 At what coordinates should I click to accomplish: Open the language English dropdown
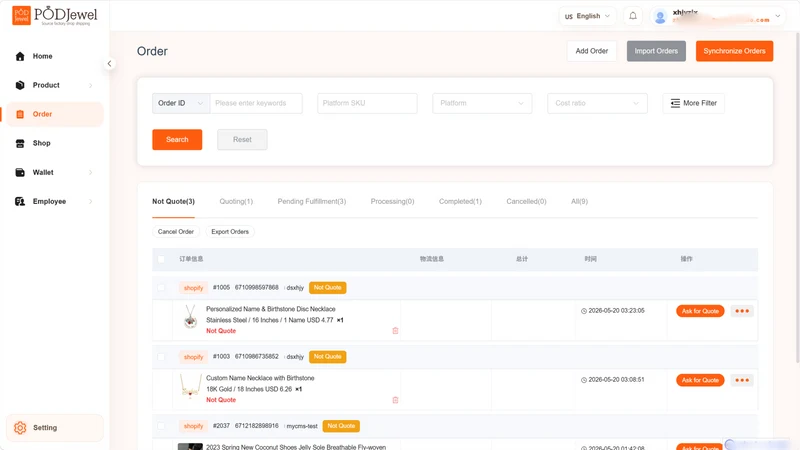point(587,16)
